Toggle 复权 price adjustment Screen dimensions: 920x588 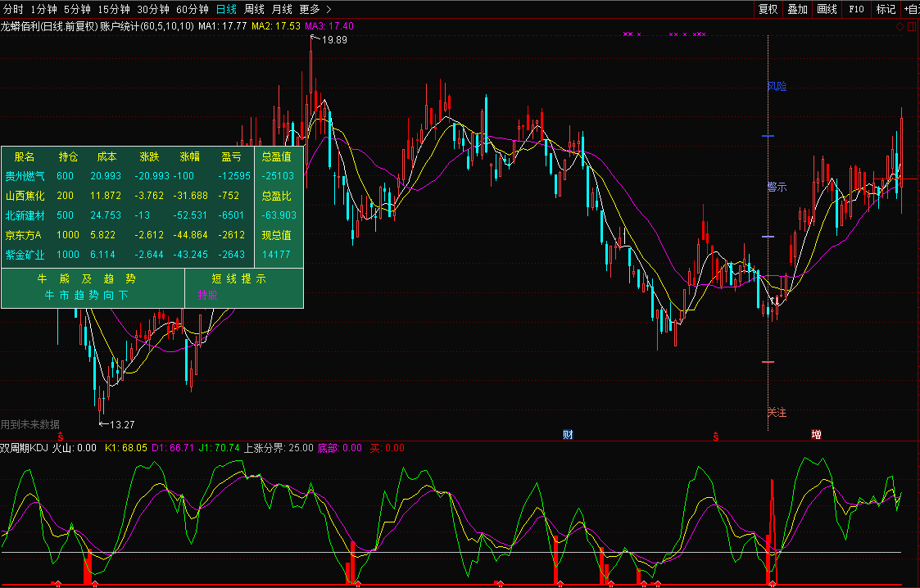point(768,9)
